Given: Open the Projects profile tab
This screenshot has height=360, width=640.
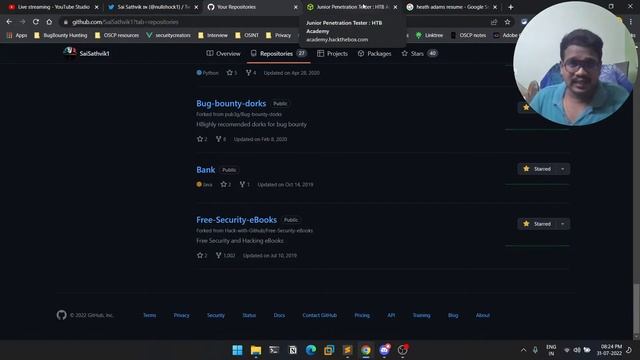Looking at the screenshot, I should [332, 53].
